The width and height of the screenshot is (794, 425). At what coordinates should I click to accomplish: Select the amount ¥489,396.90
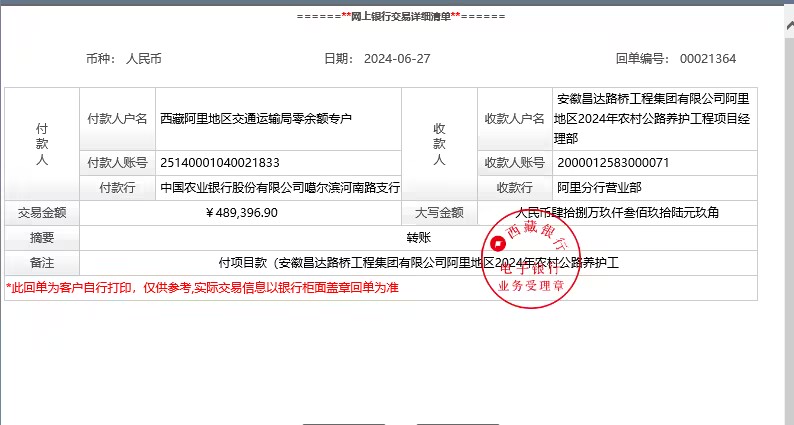click(x=241, y=213)
